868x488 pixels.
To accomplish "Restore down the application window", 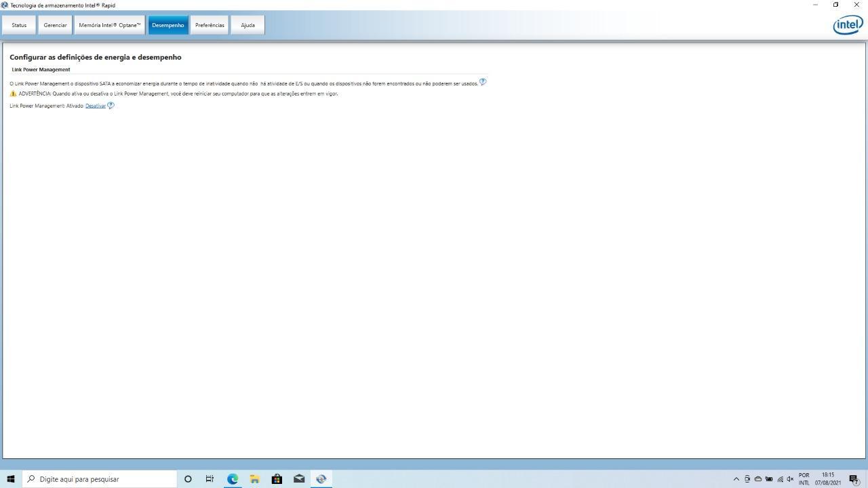I will [835, 5].
